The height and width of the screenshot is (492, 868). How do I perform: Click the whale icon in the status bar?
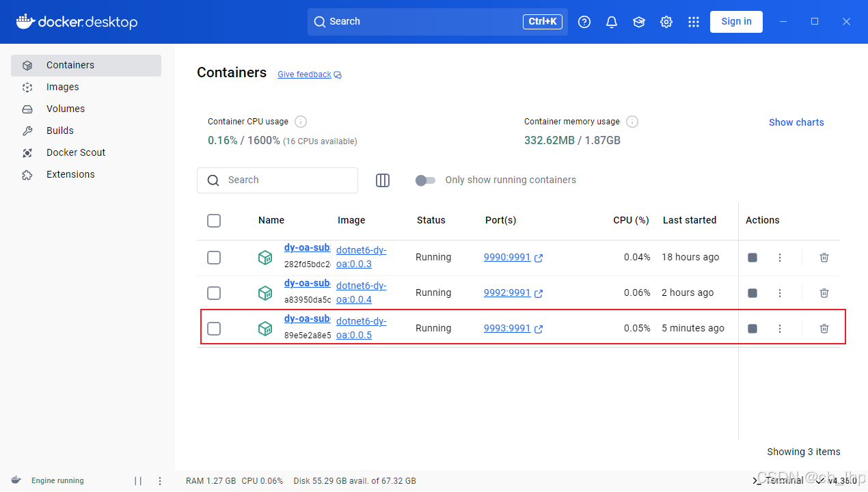point(16,480)
